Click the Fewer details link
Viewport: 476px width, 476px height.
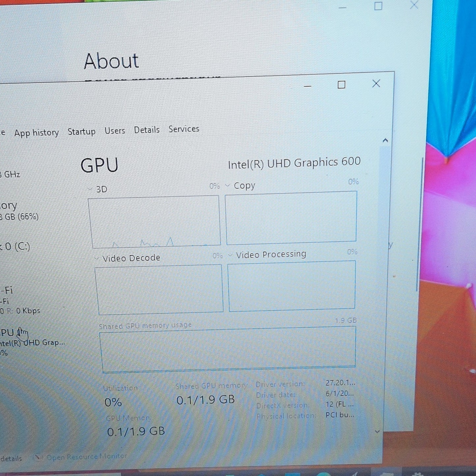(11, 458)
